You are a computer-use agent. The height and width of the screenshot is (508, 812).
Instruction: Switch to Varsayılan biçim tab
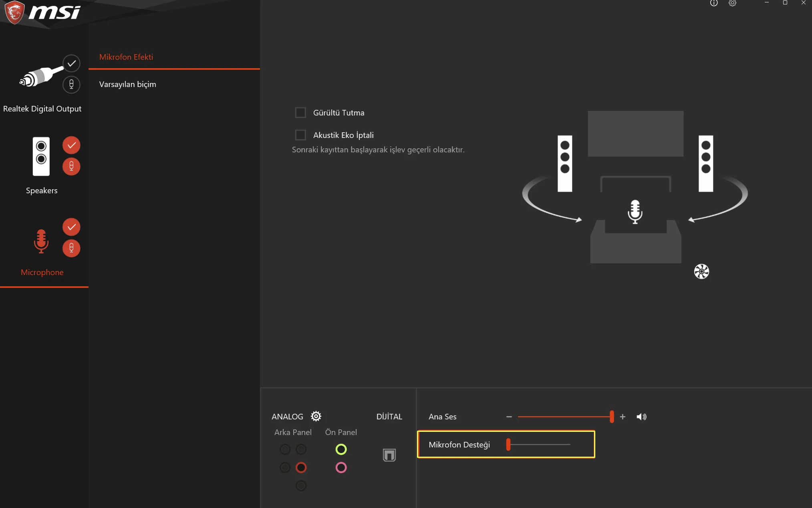click(x=128, y=84)
